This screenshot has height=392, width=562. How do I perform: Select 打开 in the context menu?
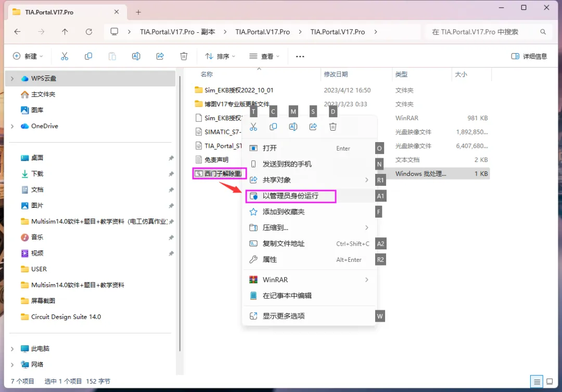(309, 148)
